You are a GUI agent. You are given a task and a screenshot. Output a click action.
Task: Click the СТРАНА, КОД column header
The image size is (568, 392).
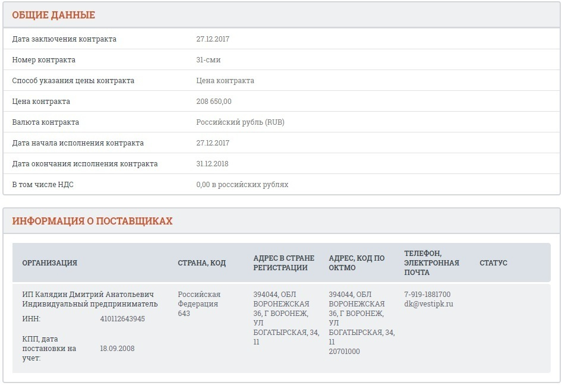pos(202,263)
